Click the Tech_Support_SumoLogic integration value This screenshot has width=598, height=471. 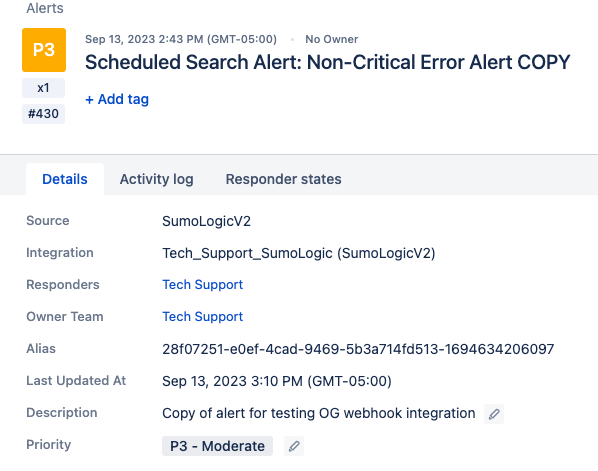click(299, 253)
